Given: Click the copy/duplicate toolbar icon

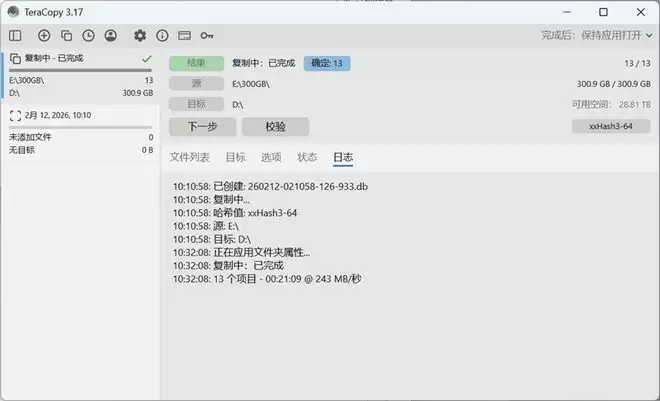Looking at the screenshot, I should 66,36.
